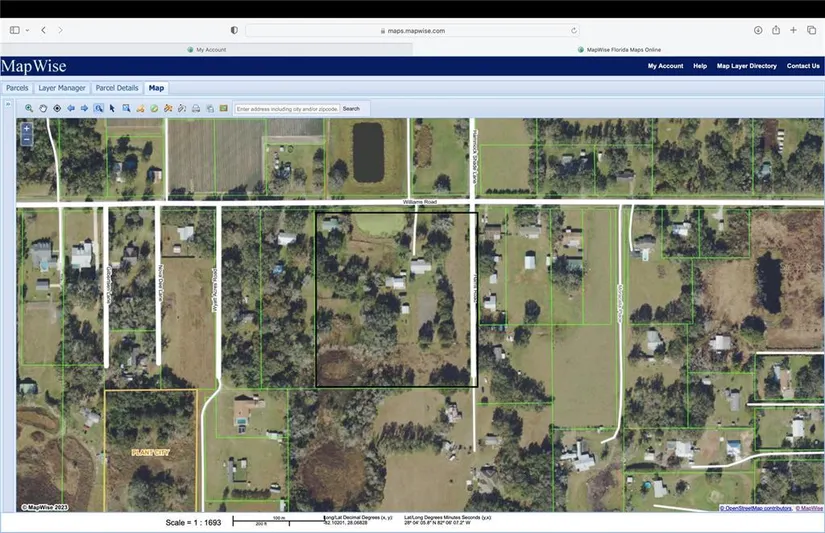Choose the arrow pointer select tool
Image resolution: width=825 pixels, height=533 pixels.
click(112, 108)
